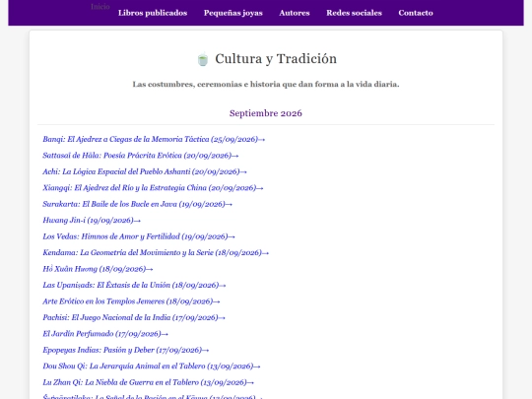Click the subtitle about costumbres, ceremonias e historia

(x=266, y=84)
